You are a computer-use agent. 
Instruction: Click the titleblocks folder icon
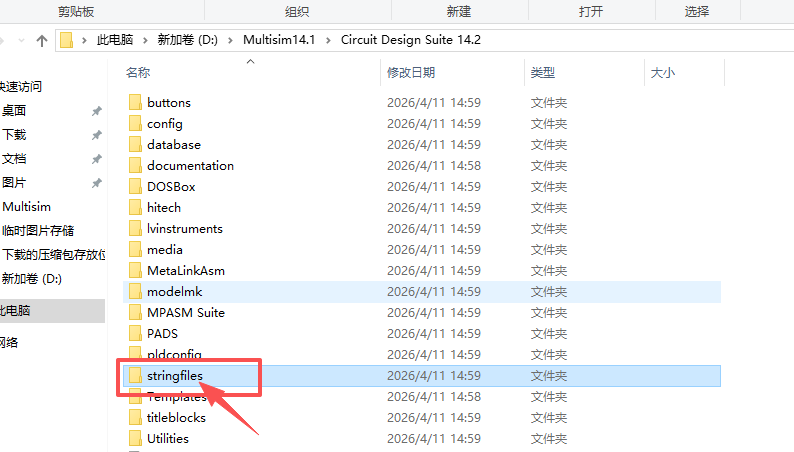click(135, 418)
